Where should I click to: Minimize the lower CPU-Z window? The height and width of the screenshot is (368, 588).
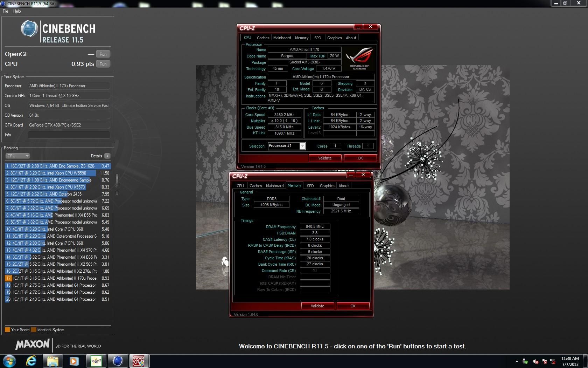click(351, 175)
